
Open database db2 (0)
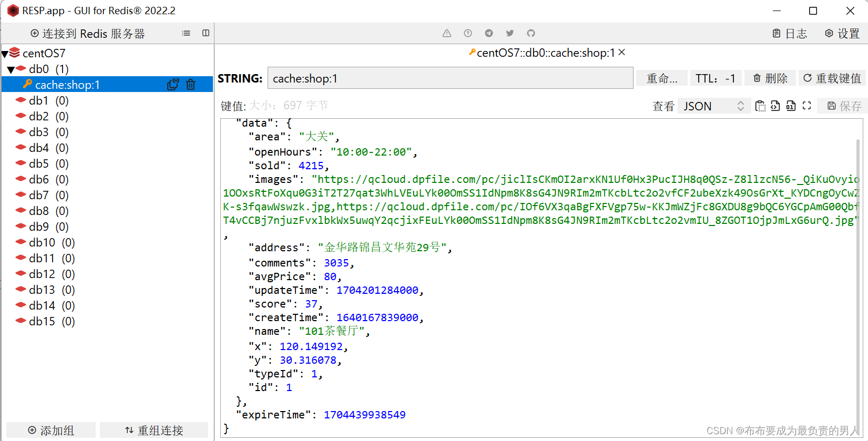coord(48,116)
